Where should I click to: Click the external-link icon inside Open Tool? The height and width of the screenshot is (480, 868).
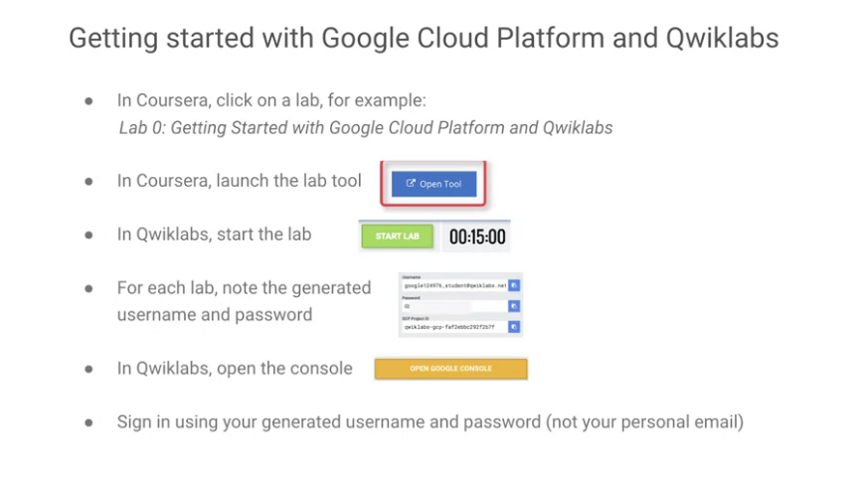[x=411, y=183]
